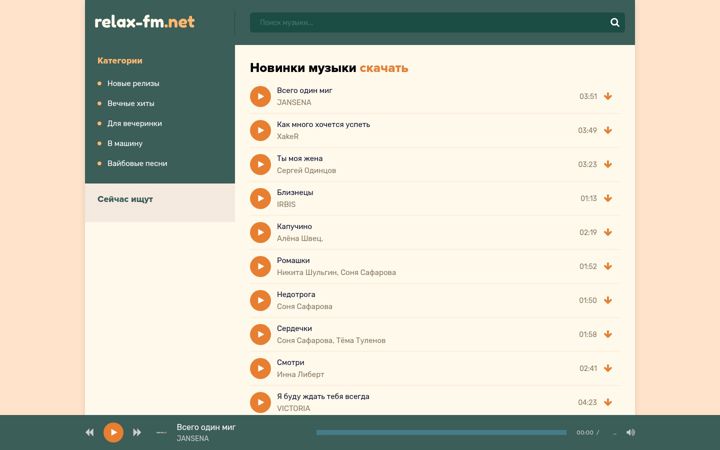Image resolution: width=720 pixels, height=450 pixels.
Task: Click the Новинки музыки скачать heading
Action: (x=329, y=68)
